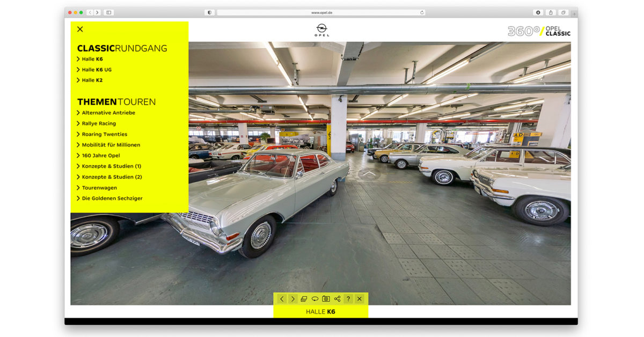
Task: Open the Safari share button
Action: click(x=551, y=12)
